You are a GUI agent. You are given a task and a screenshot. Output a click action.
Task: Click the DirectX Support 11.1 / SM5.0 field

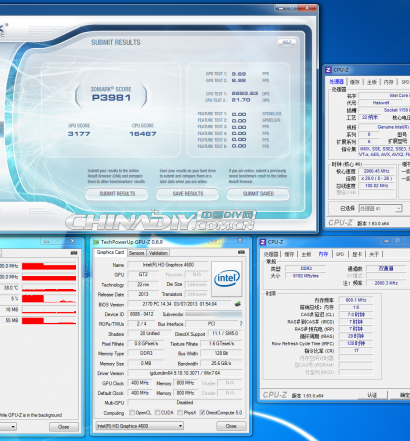tap(225, 333)
